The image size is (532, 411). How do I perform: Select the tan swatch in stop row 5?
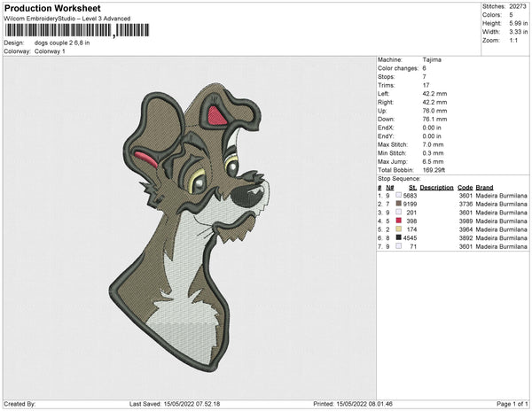[x=399, y=229]
